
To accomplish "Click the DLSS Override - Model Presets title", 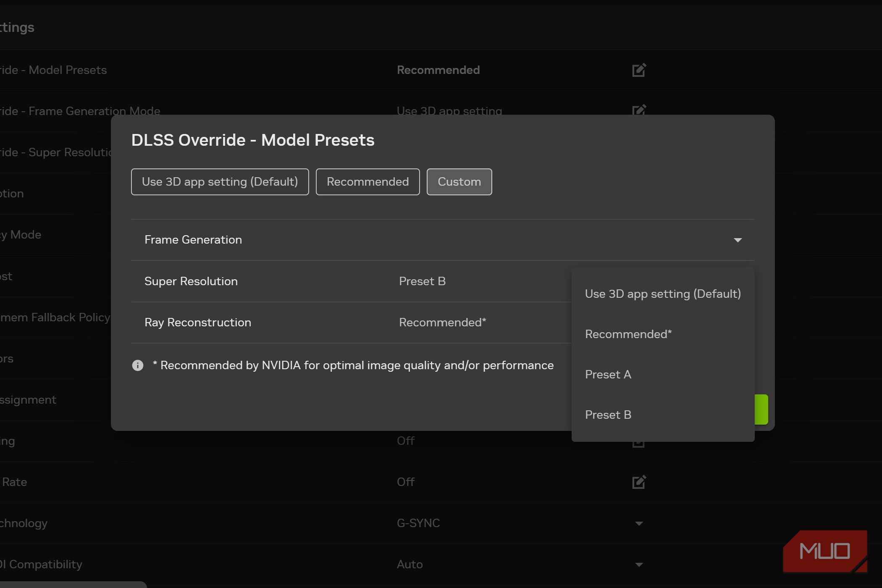I will click(x=253, y=140).
